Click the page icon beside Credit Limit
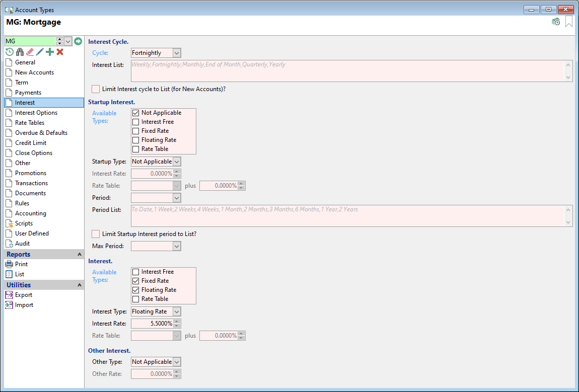The width and height of the screenshot is (579, 392). click(x=9, y=143)
